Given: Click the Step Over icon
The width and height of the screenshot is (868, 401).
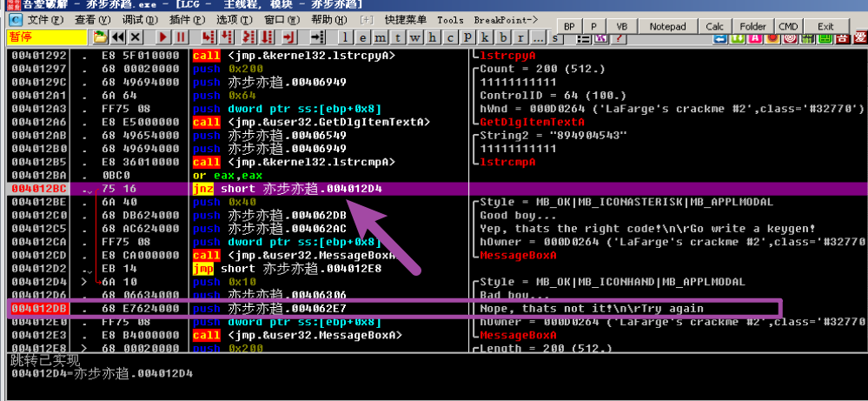Looking at the screenshot, I should tap(226, 37).
